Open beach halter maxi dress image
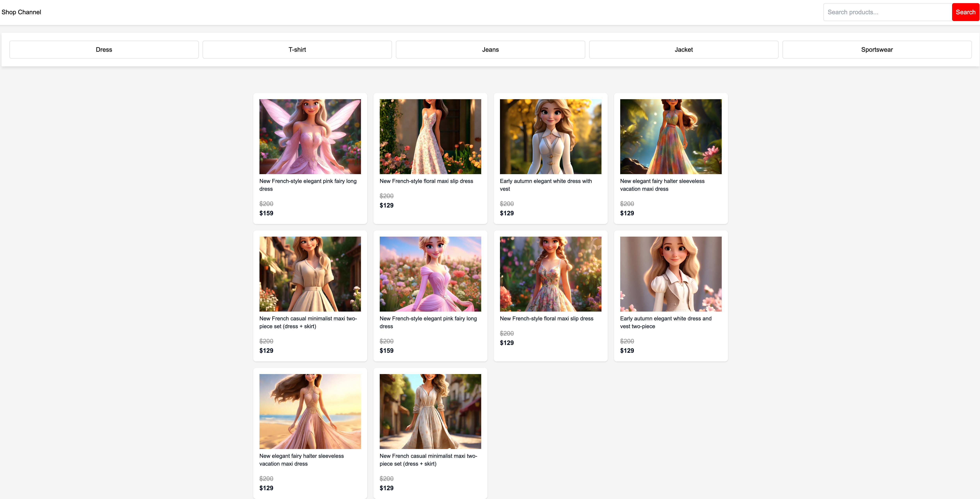Image resolution: width=980 pixels, height=499 pixels. coord(310,411)
